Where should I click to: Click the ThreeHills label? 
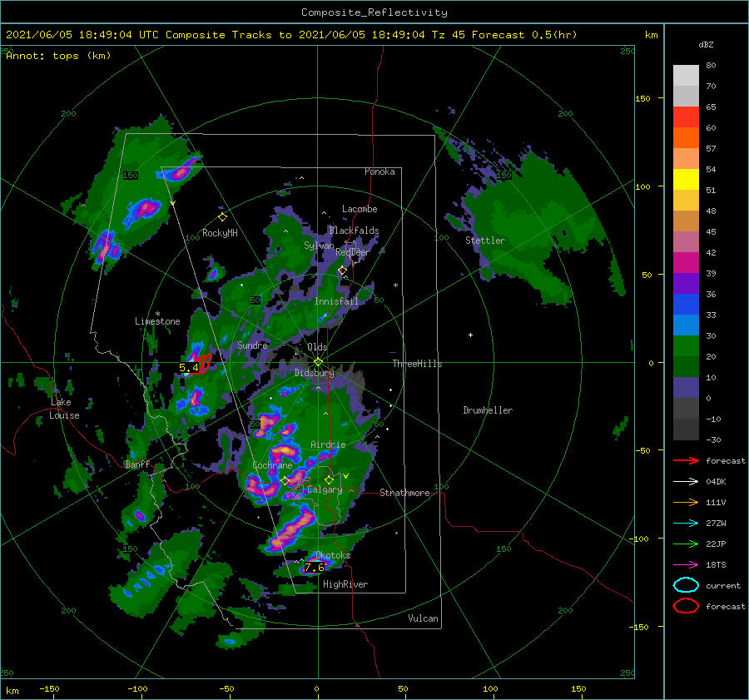pyautogui.click(x=418, y=364)
